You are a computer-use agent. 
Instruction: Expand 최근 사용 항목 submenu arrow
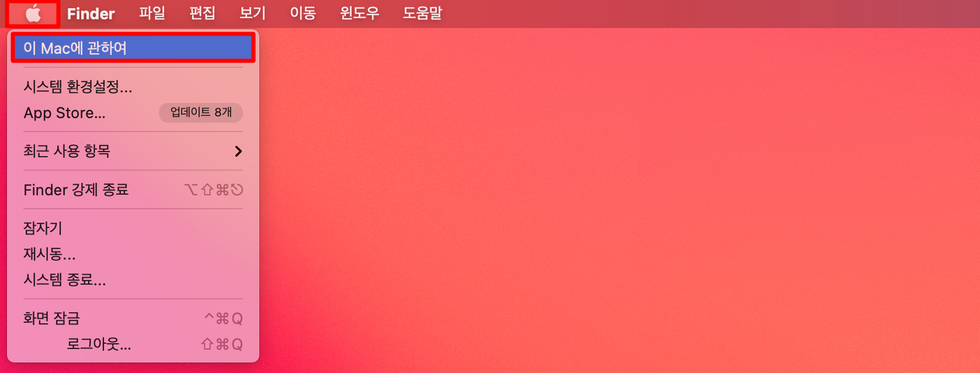[238, 151]
